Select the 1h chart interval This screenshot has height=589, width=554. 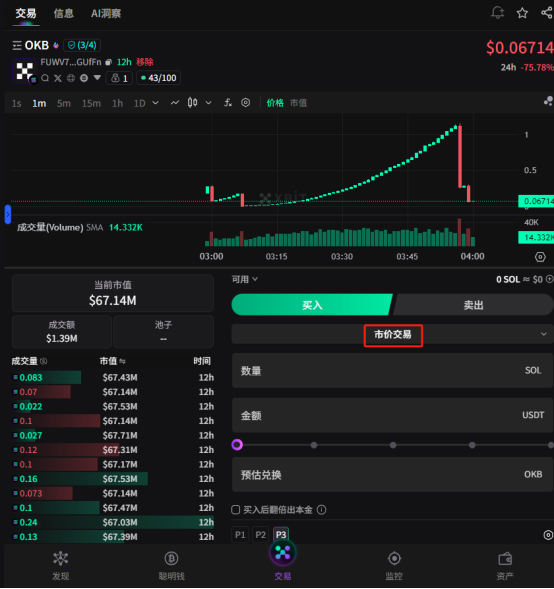(x=118, y=103)
